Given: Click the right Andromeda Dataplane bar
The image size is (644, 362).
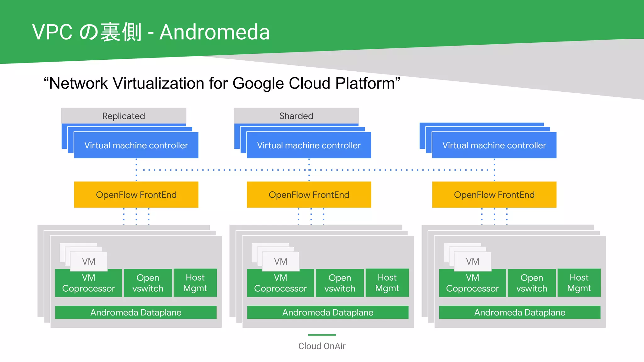Looking at the screenshot, I should click(x=519, y=312).
